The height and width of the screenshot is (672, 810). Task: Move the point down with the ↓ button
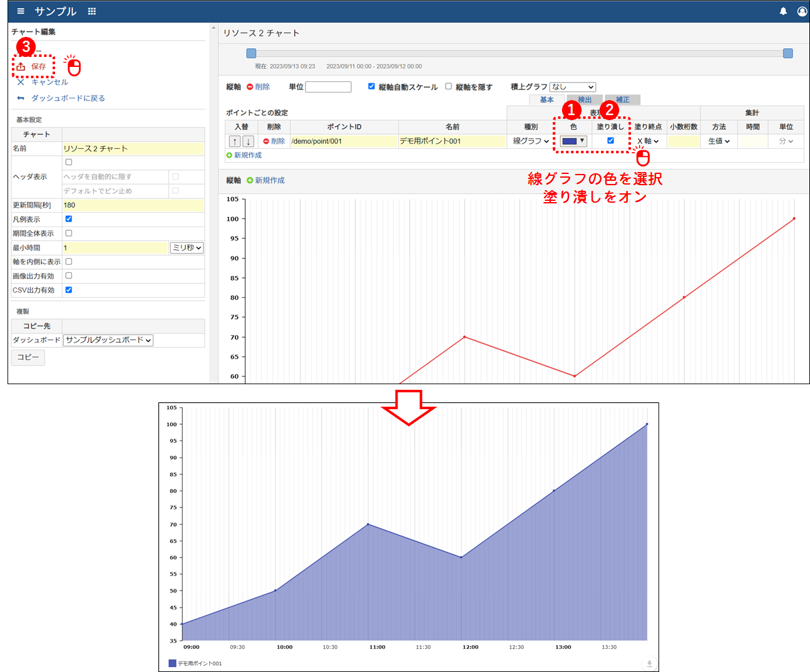(249, 141)
